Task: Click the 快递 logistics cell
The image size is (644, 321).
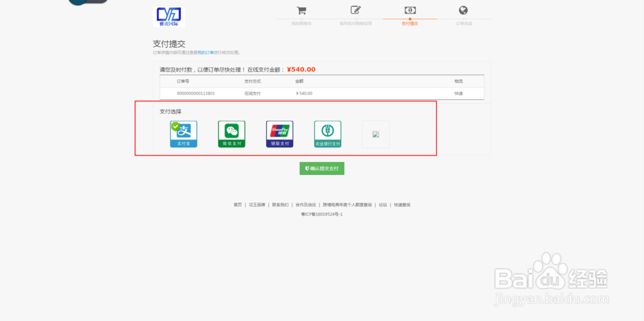Action: point(459,93)
